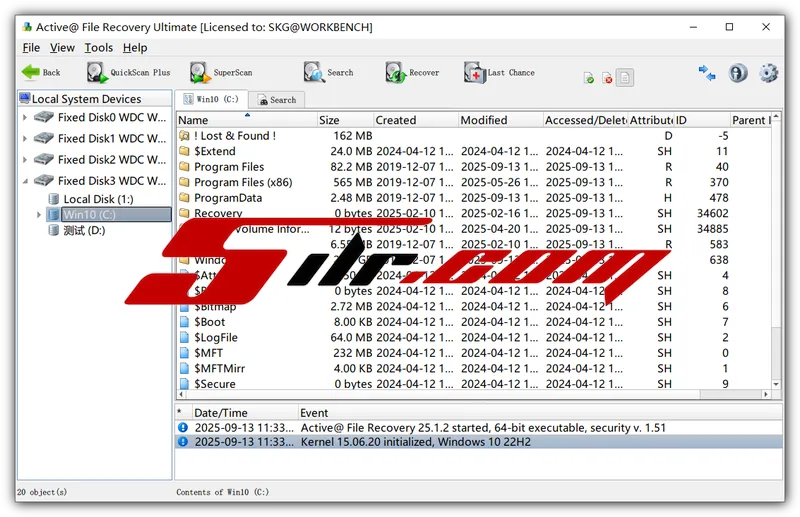The width and height of the screenshot is (800, 517).
Task: Open the Search tool in toolbar
Action: 328,72
